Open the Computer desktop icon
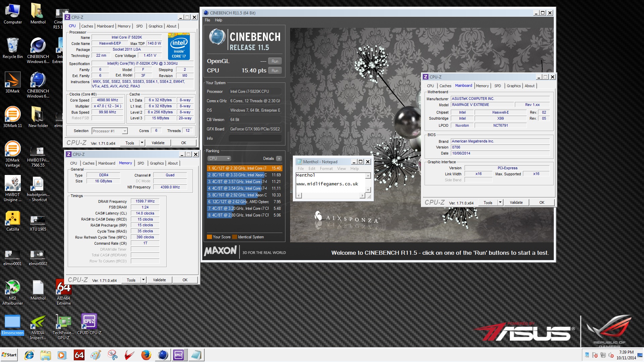This screenshot has height=362, width=644. click(13, 14)
